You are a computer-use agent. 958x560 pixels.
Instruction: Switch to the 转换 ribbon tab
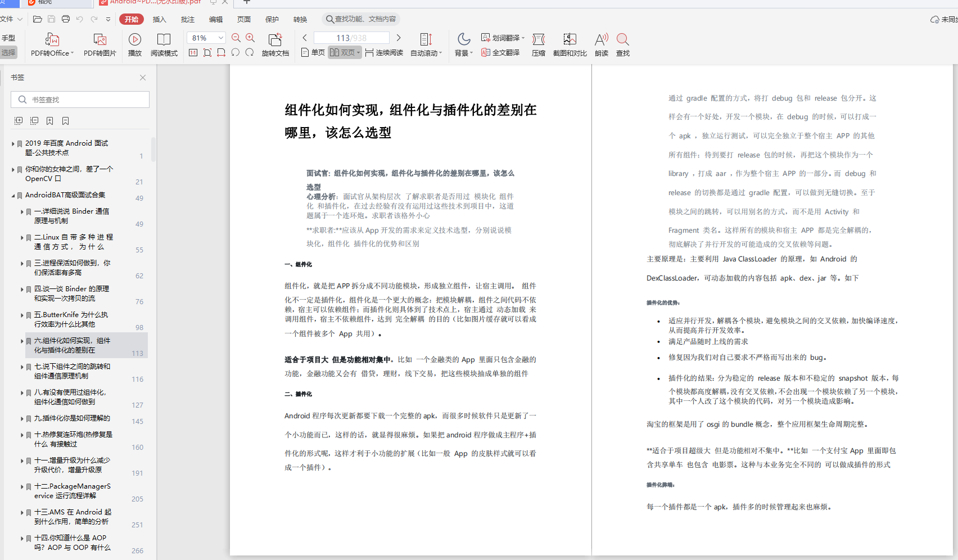pos(300,19)
